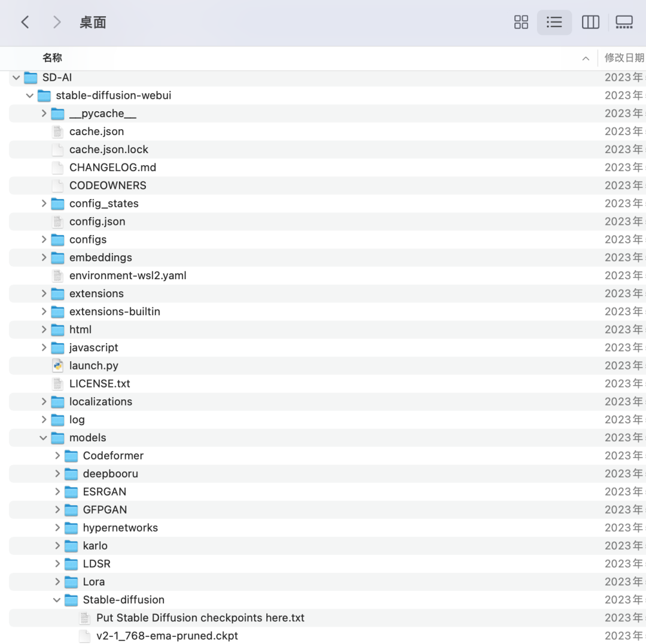Image resolution: width=646 pixels, height=644 pixels.
Task: Click the CODEOWNERS file icon
Action: [x=57, y=186]
